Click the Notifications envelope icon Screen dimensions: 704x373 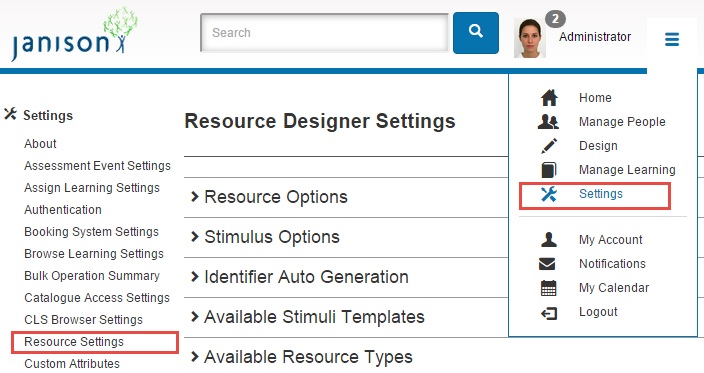(547, 264)
